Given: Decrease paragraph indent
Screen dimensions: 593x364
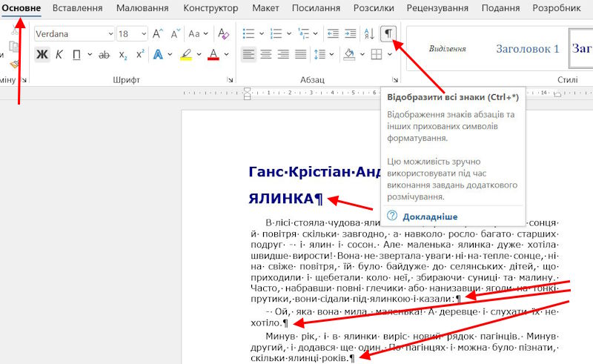Looking at the screenshot, I should point(333,33).
